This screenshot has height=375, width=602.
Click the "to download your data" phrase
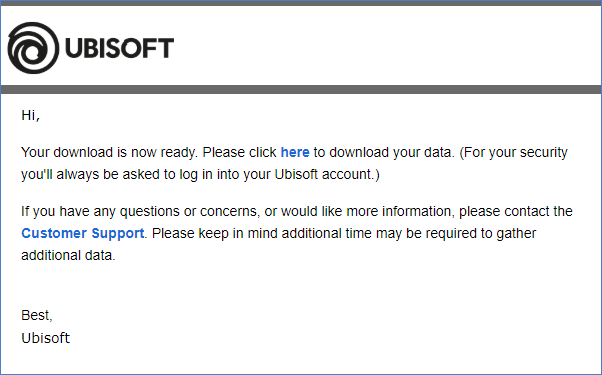pos(382,152)
